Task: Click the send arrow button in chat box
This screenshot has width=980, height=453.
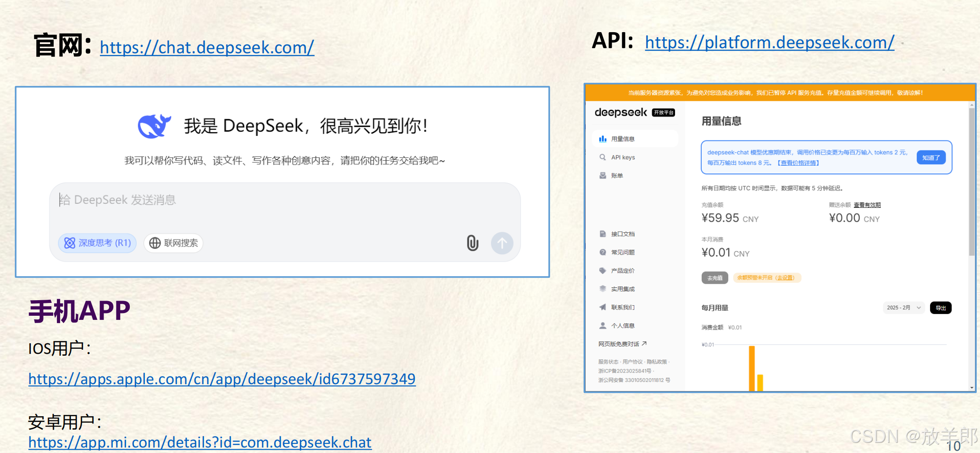Action: 502,243
